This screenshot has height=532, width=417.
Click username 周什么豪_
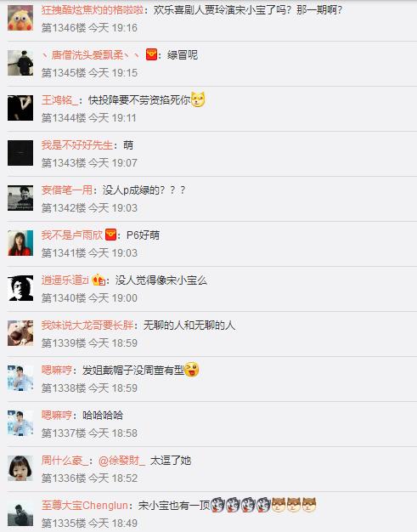coord(65,461)
